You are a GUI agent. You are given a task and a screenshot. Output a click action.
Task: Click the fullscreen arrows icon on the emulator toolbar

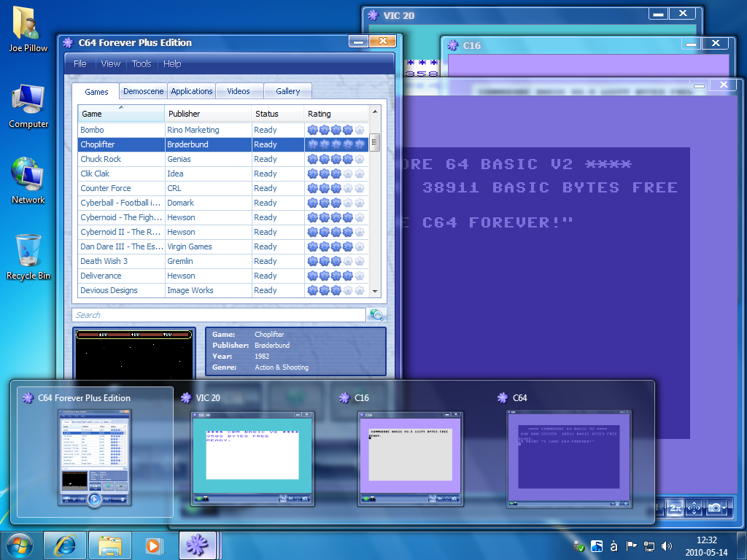point(694,508)
